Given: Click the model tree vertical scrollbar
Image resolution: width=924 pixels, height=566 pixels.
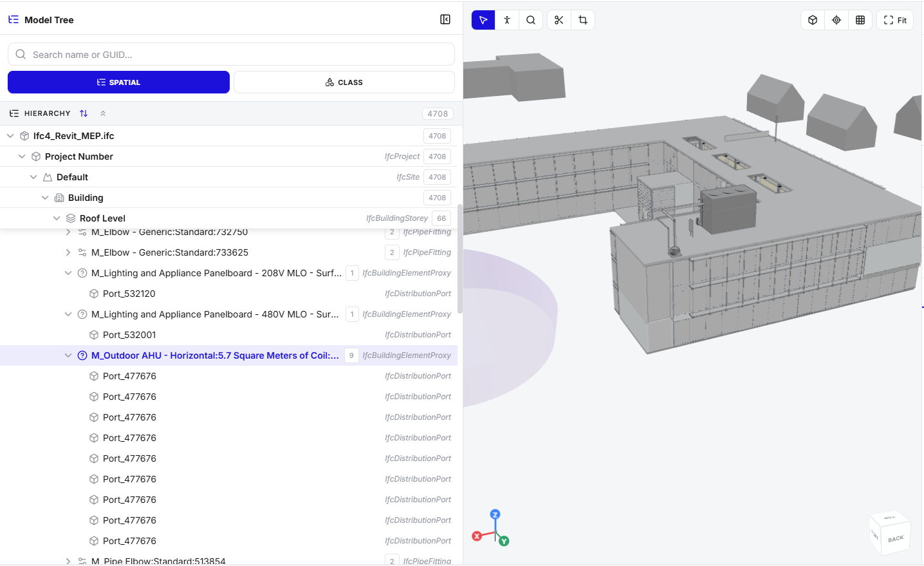Looking at the screenshot, I should pyautogui.click(x=459, y=258).
